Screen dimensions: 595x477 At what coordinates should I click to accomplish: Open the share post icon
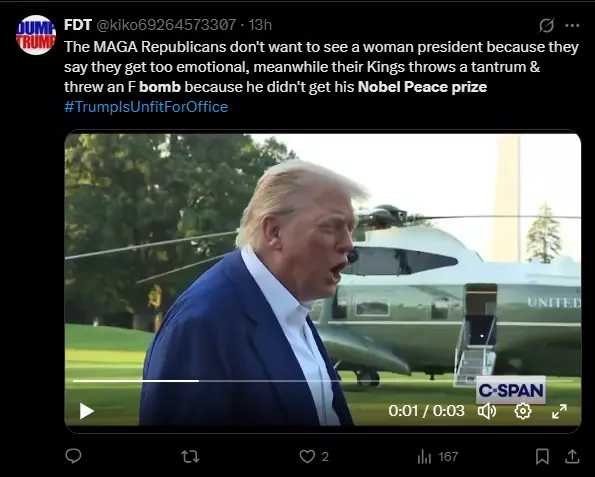[572, 457]
